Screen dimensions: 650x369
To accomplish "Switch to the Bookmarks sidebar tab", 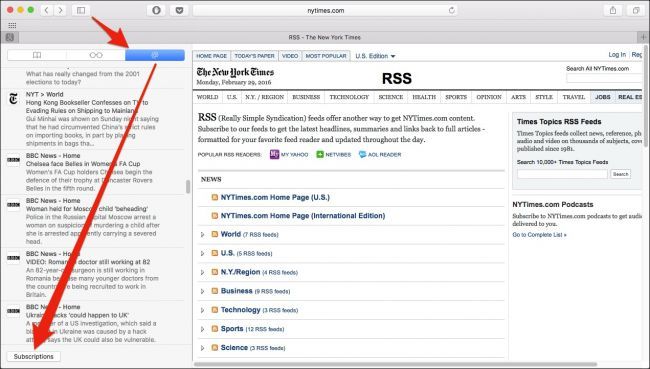I will (37, 55).
